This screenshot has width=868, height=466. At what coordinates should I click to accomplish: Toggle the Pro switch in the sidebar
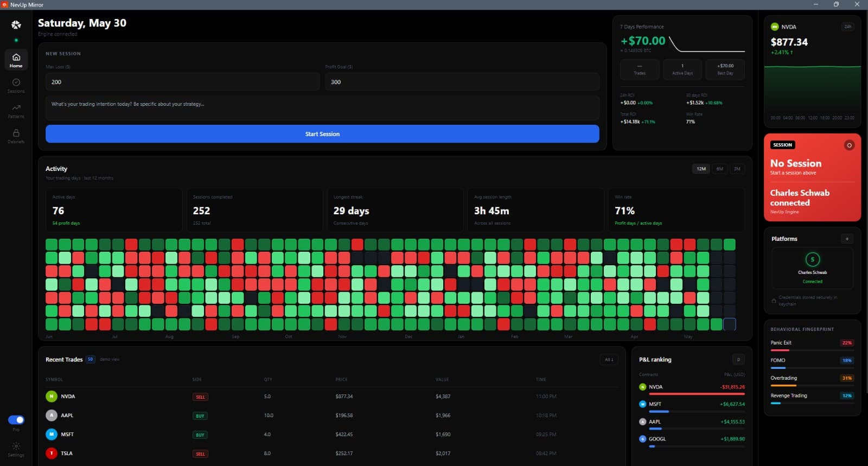pos(16,420)
